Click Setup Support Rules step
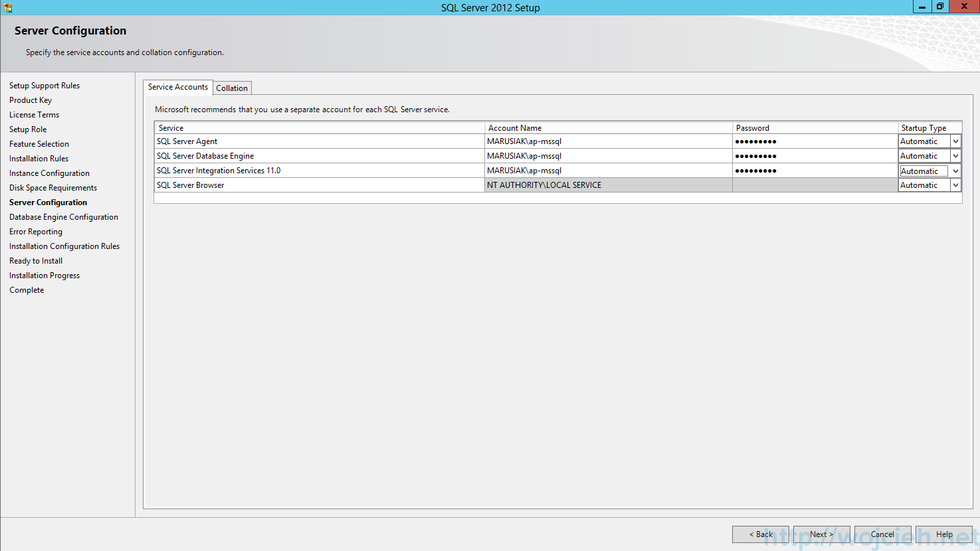This screenshot has width=980, height=551. 45,86
